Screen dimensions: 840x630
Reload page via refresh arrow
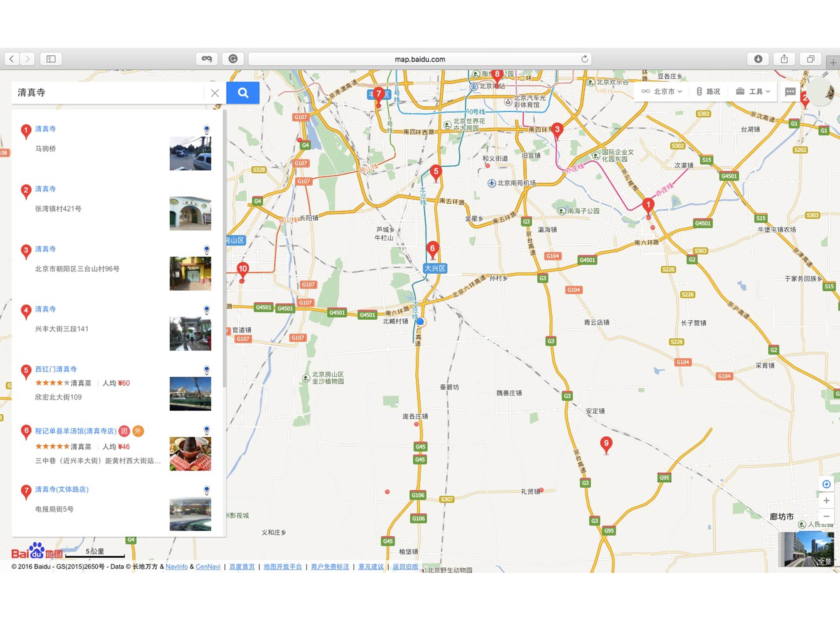coord(584,59)
